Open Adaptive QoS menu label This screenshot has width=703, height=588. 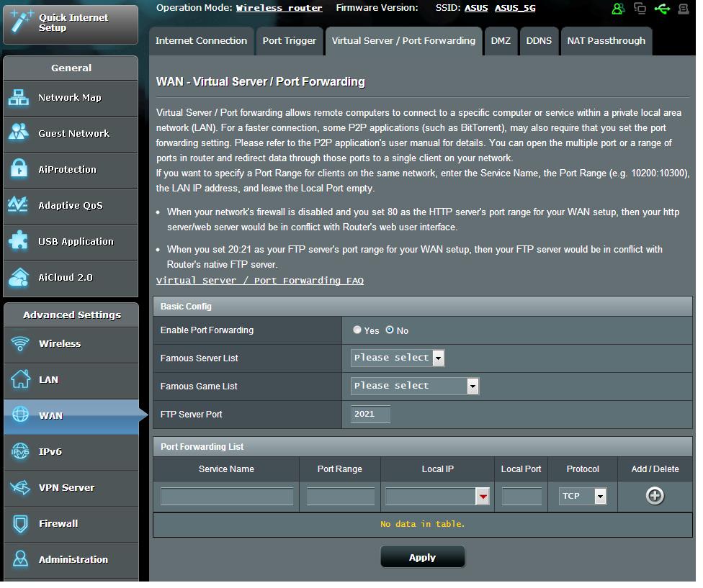click(71, 207)
